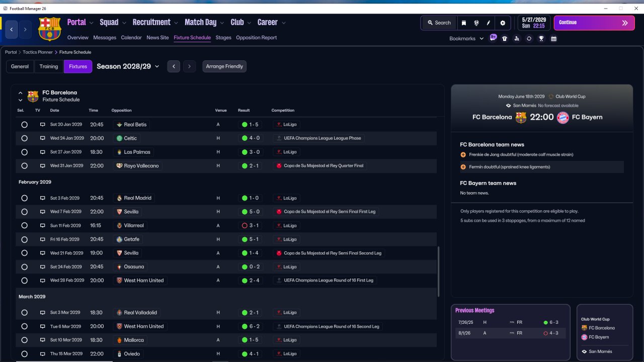Click San Mamés venue in bottom-right card

pos(601,351)
